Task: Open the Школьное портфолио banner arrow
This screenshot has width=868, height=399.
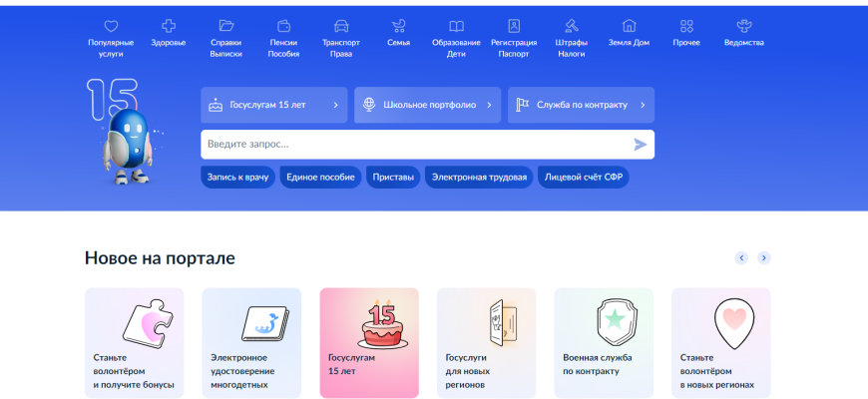Action: click(x=489, y=105)
